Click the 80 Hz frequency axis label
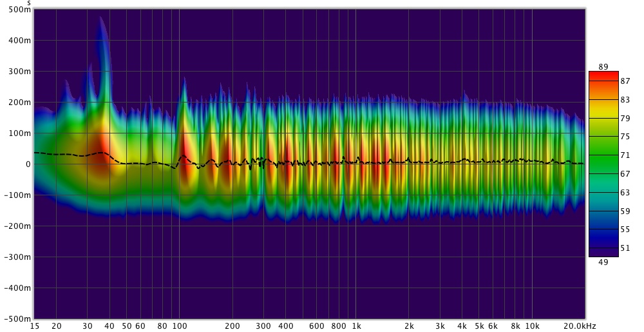 coord(163,326)
